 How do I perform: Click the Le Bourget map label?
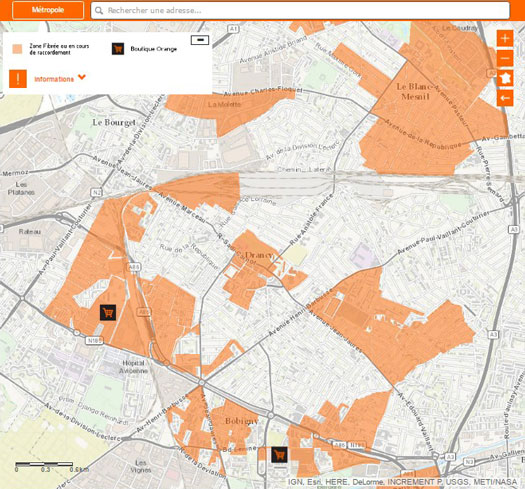point(114,123)
